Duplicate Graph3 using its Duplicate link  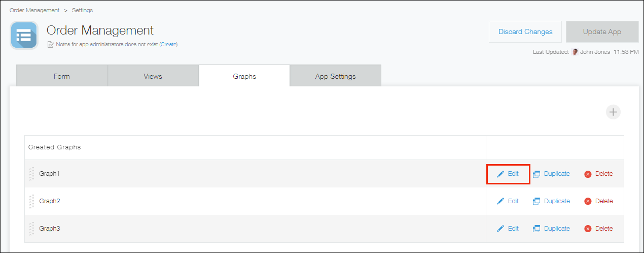tap(557, 229)
